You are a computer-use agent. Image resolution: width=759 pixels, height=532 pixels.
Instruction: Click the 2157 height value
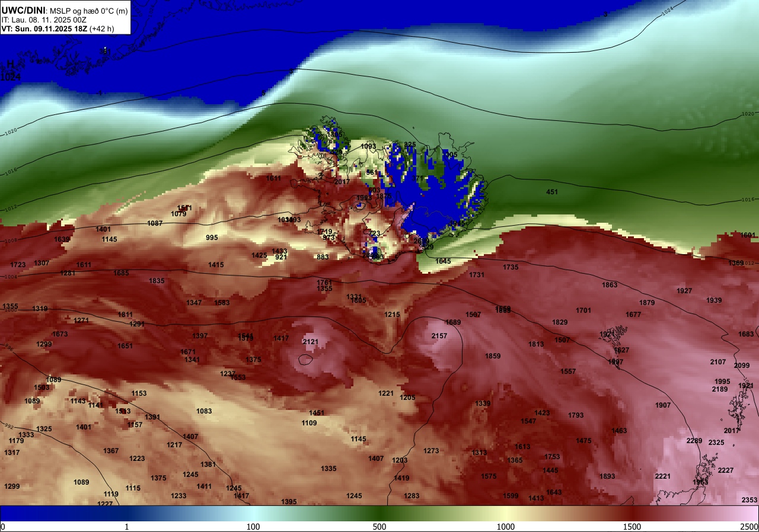coord(439,336)
